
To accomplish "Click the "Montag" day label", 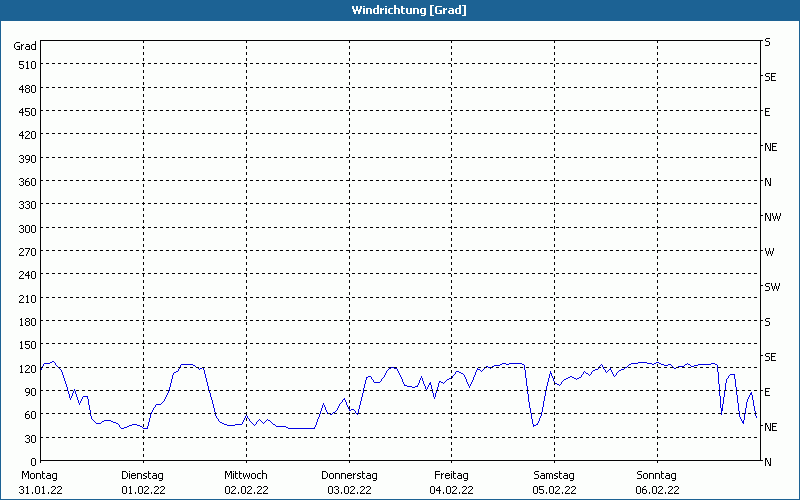I will click(39, 475).
